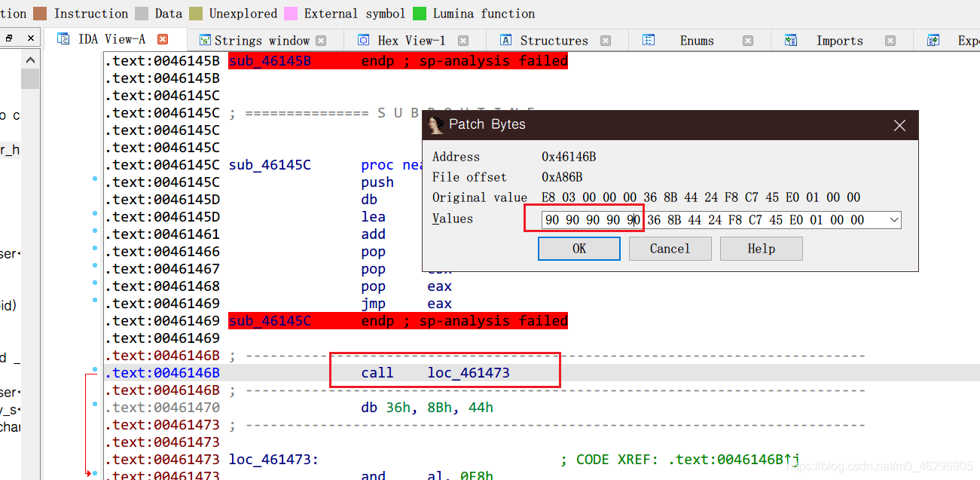Image resolution: width=980 pixels, height=480 pixels.
Task: Click the Data legend color swatch
Action: pos(142,14)
